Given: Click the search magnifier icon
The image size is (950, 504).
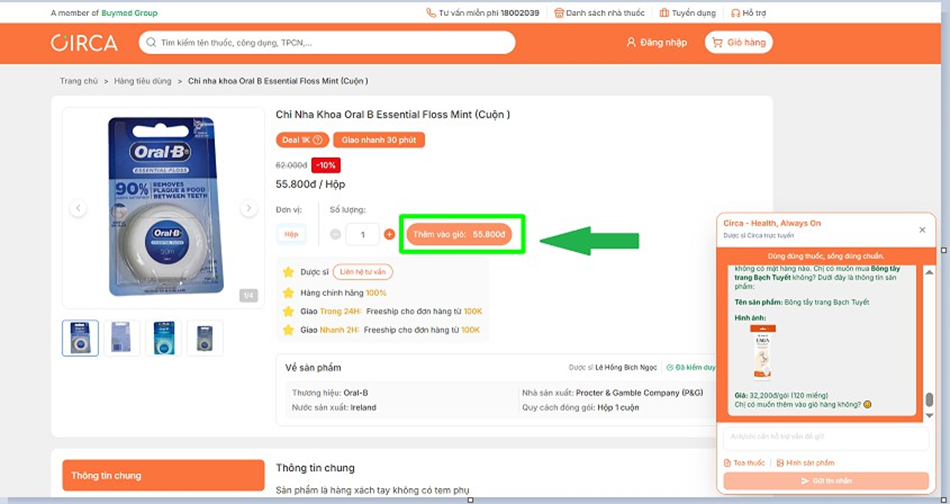Looking at the screenshot, I should pyautogui.click(x=151, y=43).
